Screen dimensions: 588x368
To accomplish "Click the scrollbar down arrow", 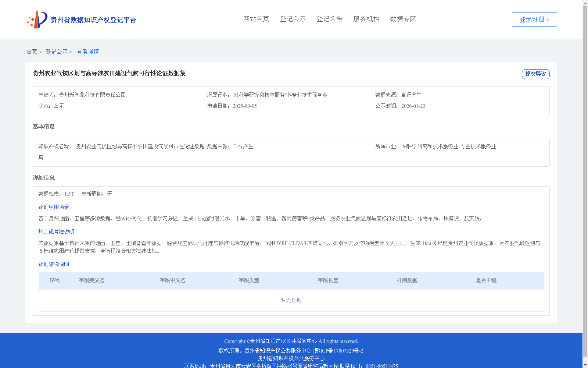I will pos(585,365).
